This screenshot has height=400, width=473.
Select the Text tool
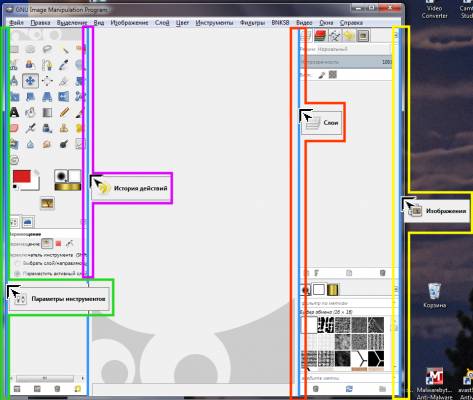pos(14,112)
